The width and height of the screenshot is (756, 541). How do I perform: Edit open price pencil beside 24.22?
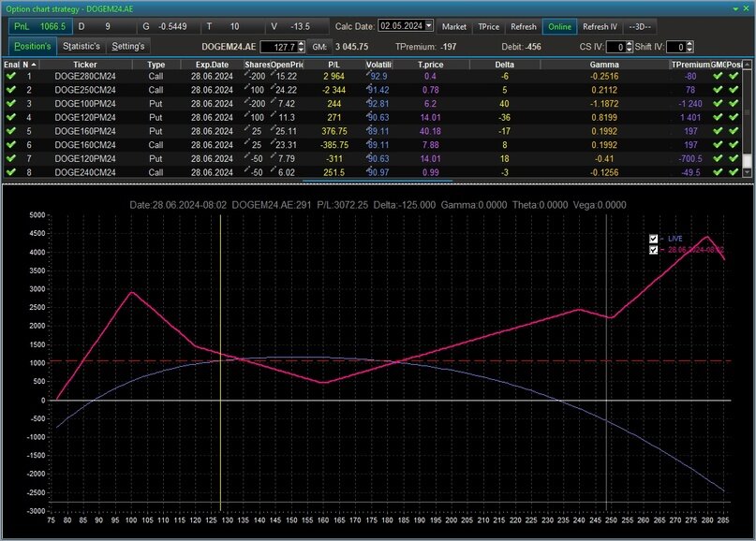pyautogui.click(x=273, y=87)
